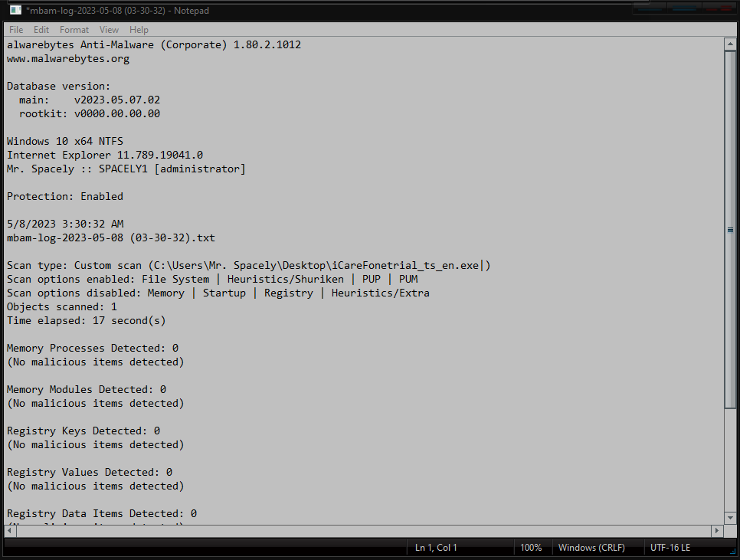
Task: Click the 'Database version:' line
Action: pos(58,87)
